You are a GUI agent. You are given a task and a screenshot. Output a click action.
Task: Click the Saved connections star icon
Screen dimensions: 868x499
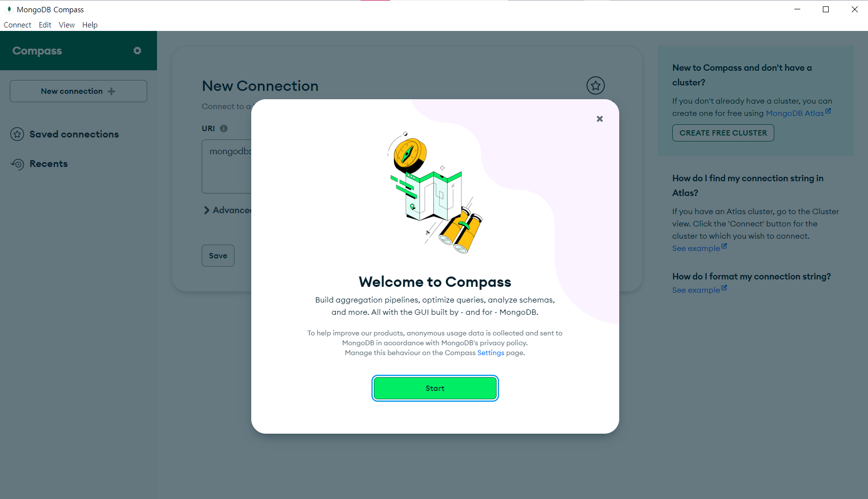click(x=17, y=134)
